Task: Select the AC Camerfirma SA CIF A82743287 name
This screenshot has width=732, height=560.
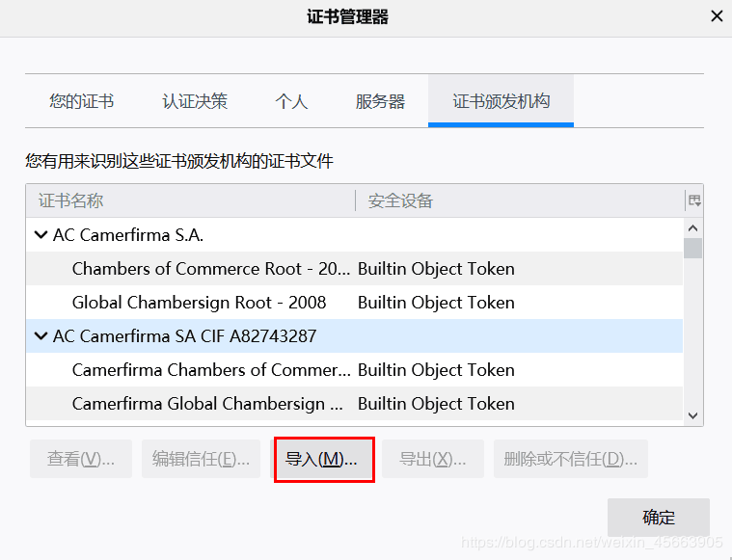Action: (x=184, y=336)
